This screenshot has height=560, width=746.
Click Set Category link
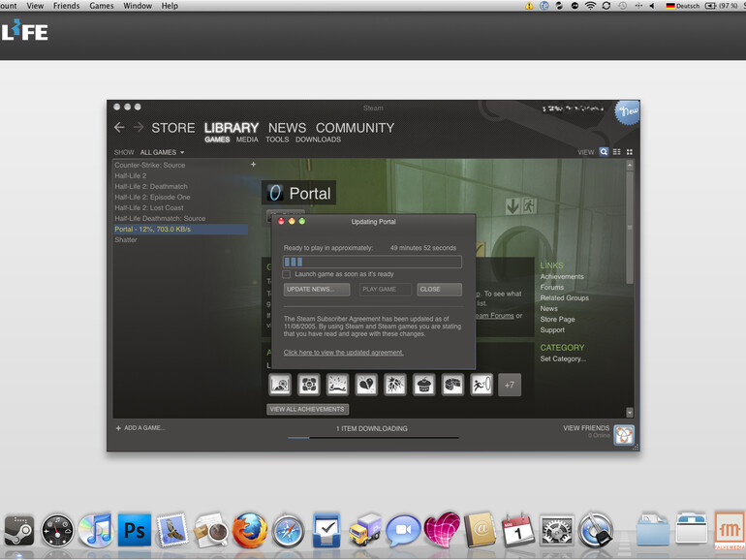563,358
